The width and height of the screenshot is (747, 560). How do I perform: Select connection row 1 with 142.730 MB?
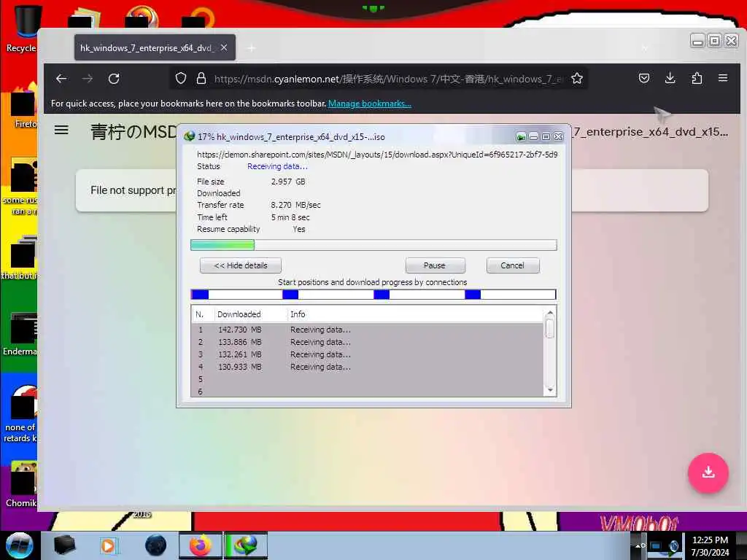[x=367, y=330]
